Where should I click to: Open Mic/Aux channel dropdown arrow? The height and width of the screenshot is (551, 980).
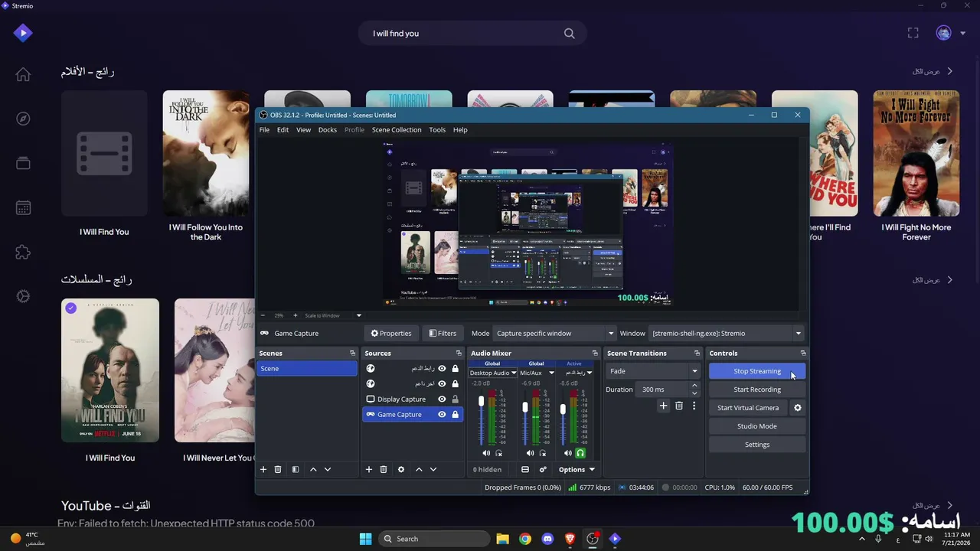coord(551,373)
